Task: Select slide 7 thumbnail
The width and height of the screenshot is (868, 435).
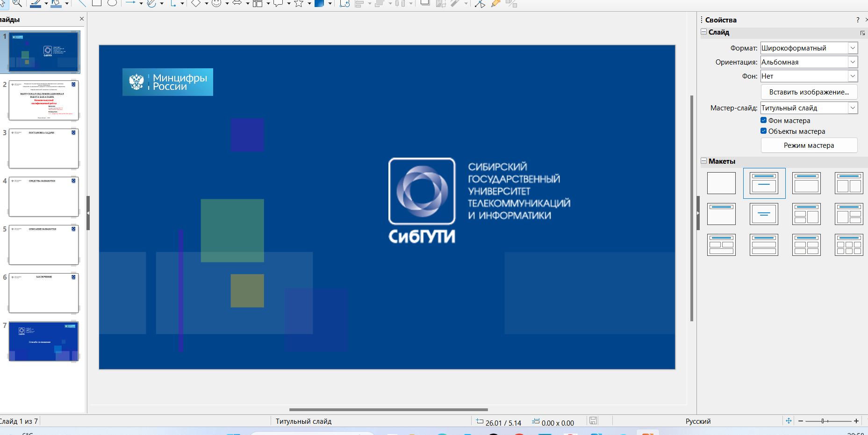Action: [x=43, y=341]
